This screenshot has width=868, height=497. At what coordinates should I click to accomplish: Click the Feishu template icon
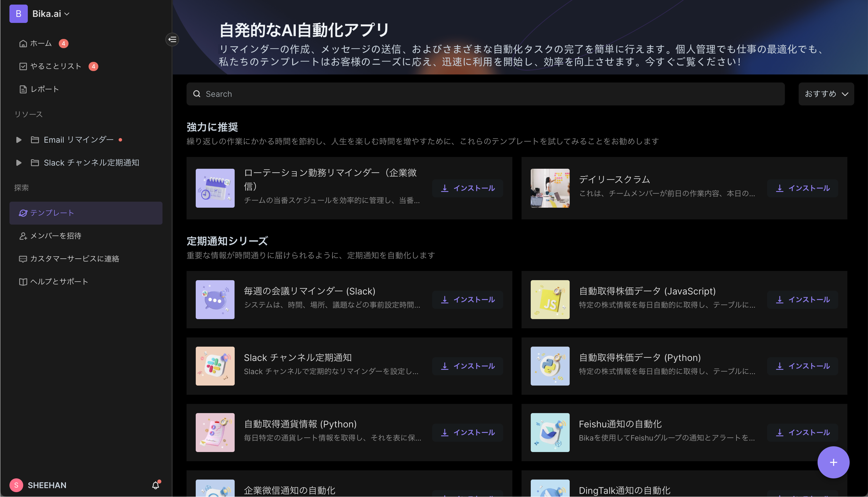coord(550,433)
